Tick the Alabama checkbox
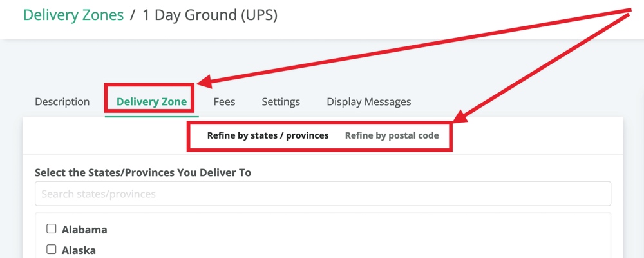This screenshot has width=644, height=258. [51, 229]
